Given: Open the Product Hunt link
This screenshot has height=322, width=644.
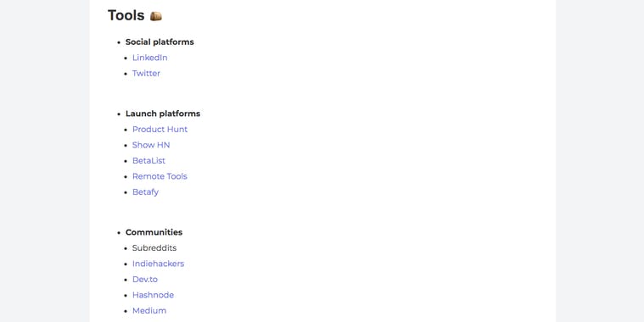Looking at the screenshot, I should (160, 129).
